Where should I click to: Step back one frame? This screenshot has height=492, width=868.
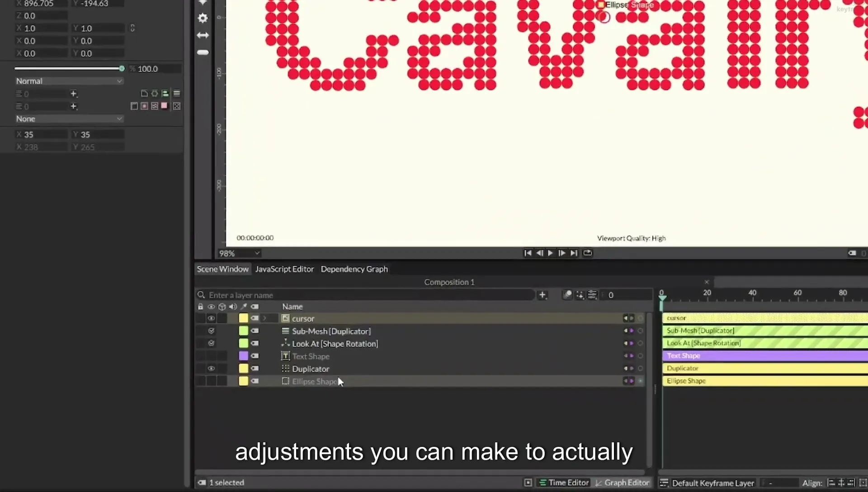point(539,253)
